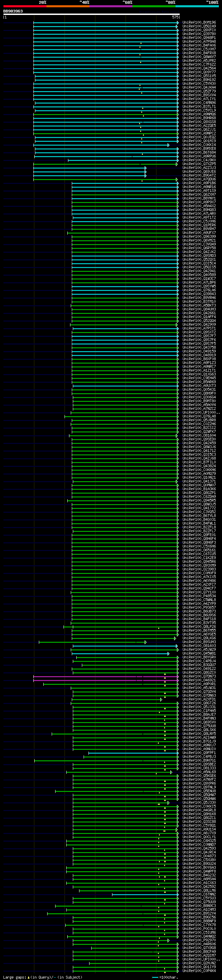Select hit label UniRef100_Q84UH3
The width and height of the screenshot is (222, 980).
(199, 309)
